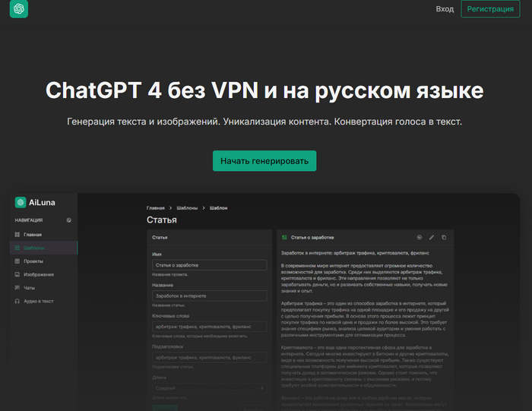Click the green icon beside Статья о заработке title
This screenshot has height=411, width=532.
(x=284, y=237)
